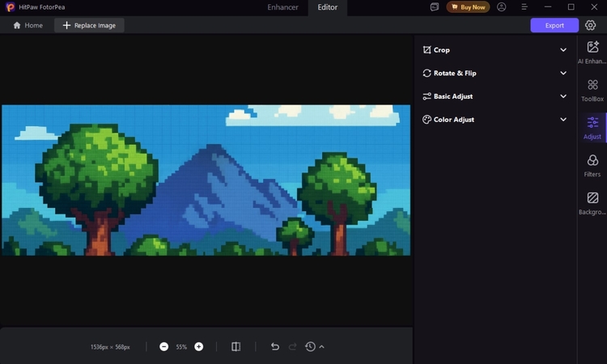Click the zoom in plus icon

coord(198,346)
